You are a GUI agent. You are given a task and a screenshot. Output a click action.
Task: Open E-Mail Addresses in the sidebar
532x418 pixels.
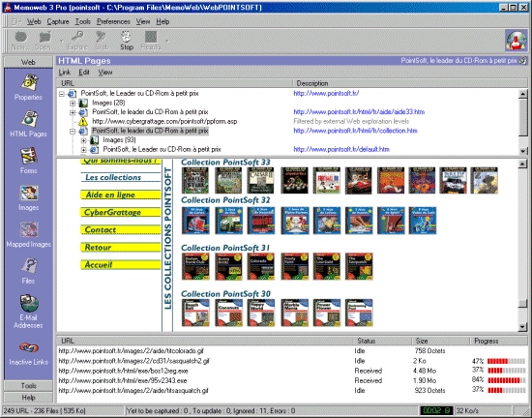tap(28, 312)
